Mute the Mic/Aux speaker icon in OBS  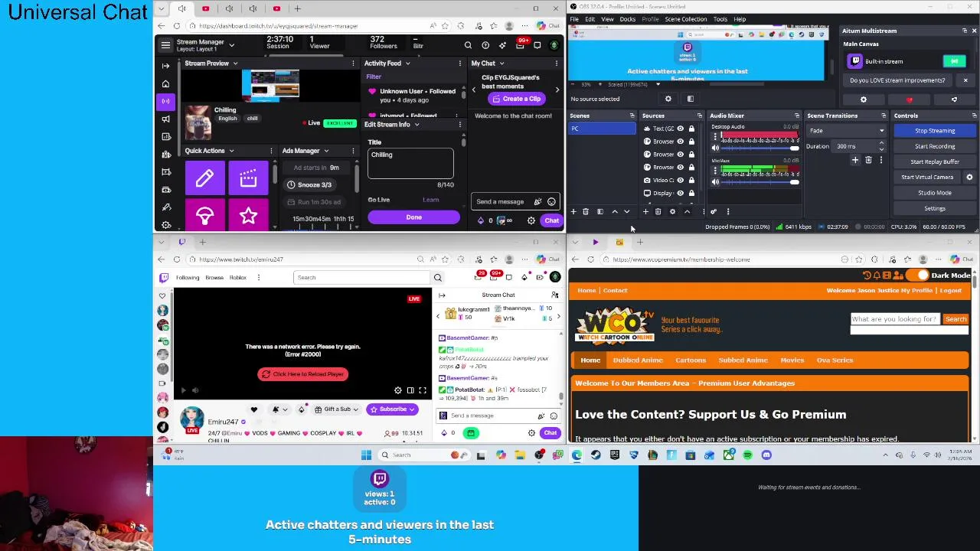click(716, 181)
